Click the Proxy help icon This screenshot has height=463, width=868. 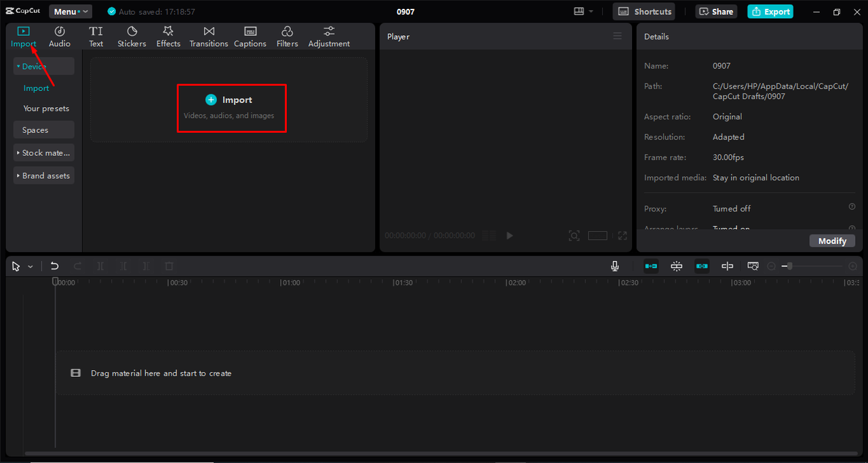tap(852, 207)
